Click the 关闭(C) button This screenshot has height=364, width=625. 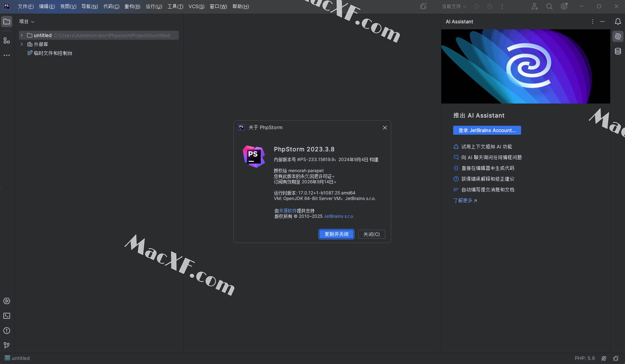[372, 234]
